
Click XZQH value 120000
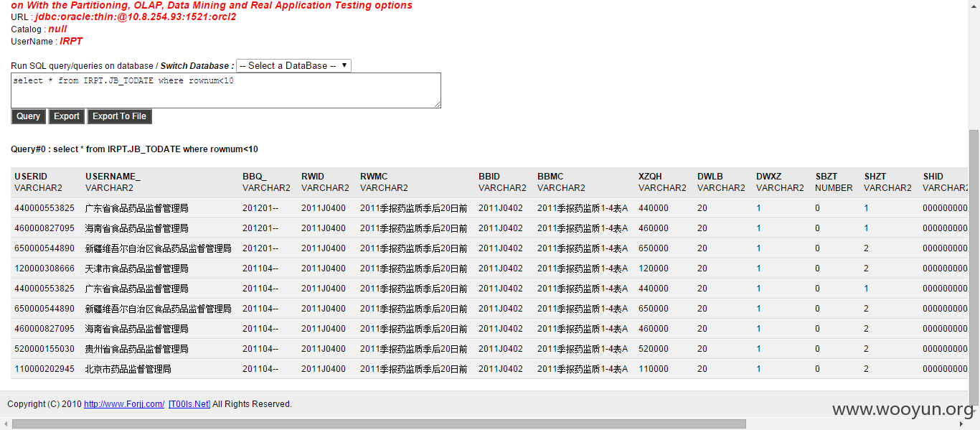[654, 268]
